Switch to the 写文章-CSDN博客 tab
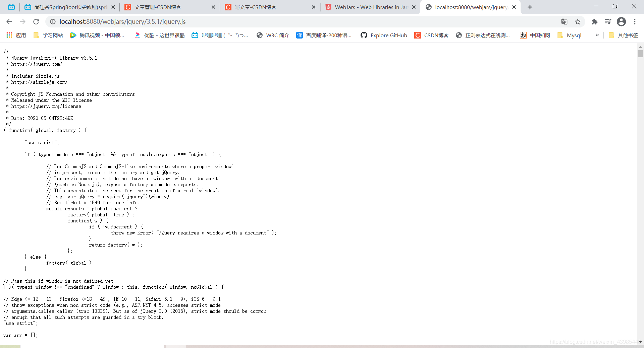The height and width of the screenshot is (348, 644). pyautogui.click(x=270, y=7)
